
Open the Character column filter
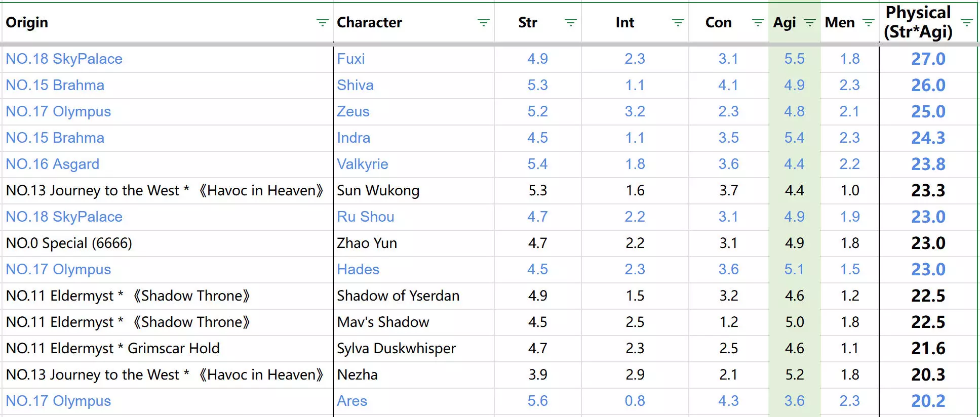pos(483,23)
